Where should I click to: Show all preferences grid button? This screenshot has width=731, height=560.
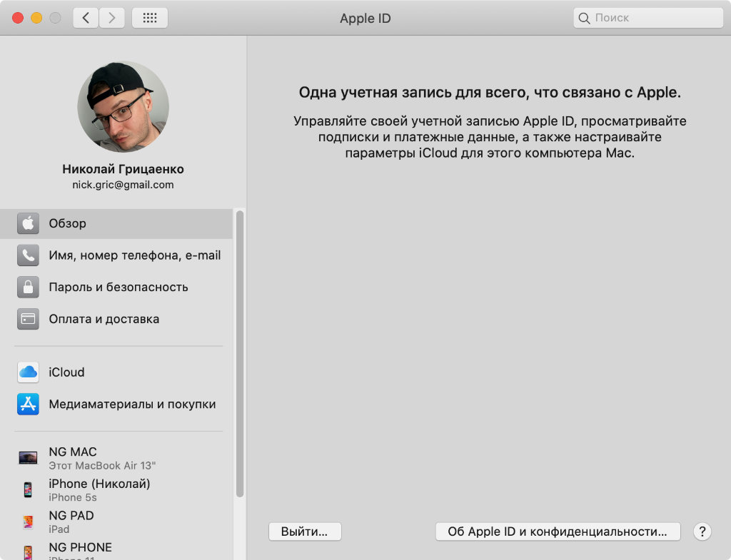[150, 18]
